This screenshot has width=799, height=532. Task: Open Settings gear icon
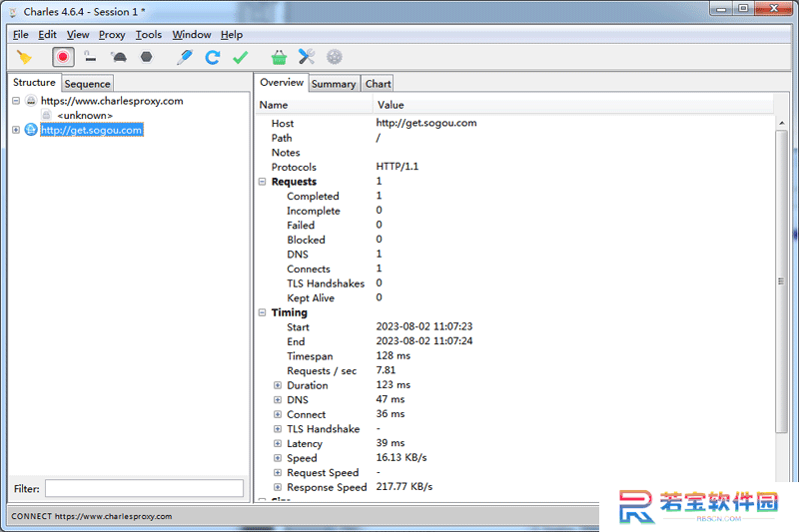335,57
